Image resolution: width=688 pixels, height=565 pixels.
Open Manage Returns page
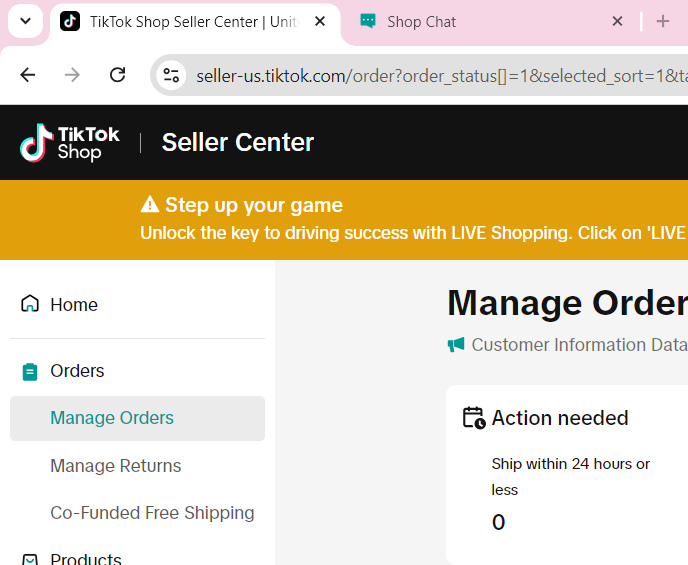(x=115, y=466)
